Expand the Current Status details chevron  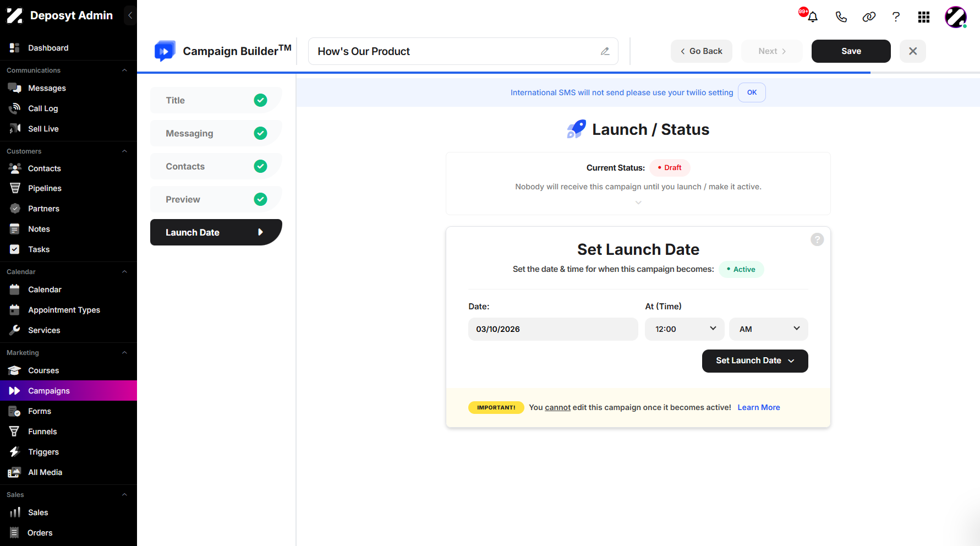(x=638, y=203)
